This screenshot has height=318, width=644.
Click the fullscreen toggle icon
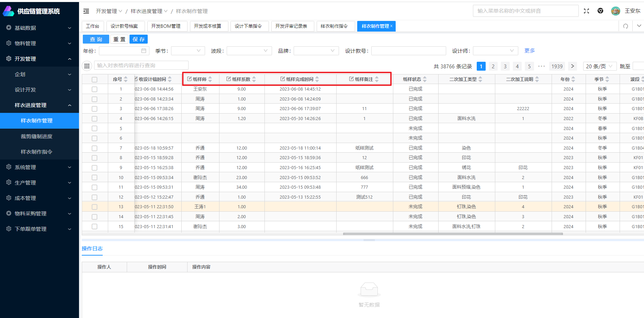coord(586,11)
